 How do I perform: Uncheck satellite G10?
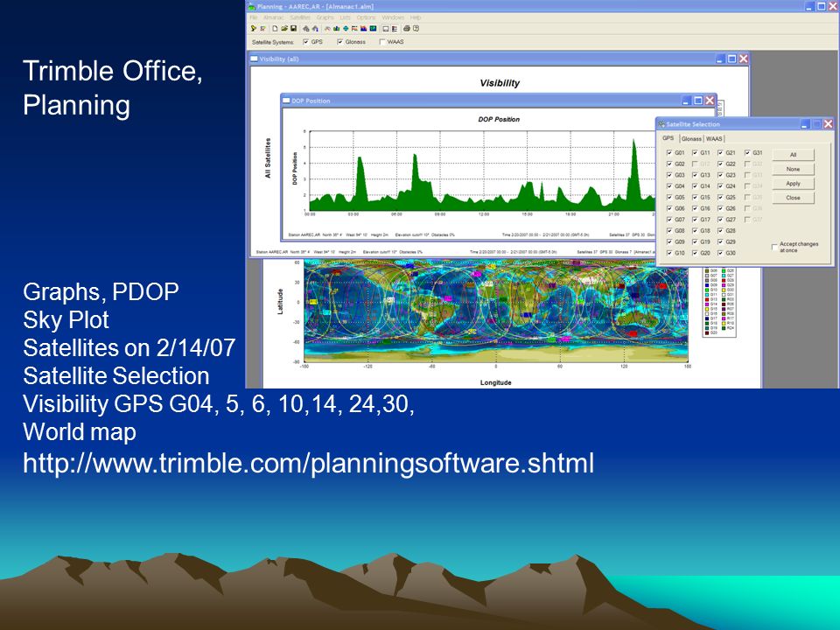pos(669,253)
